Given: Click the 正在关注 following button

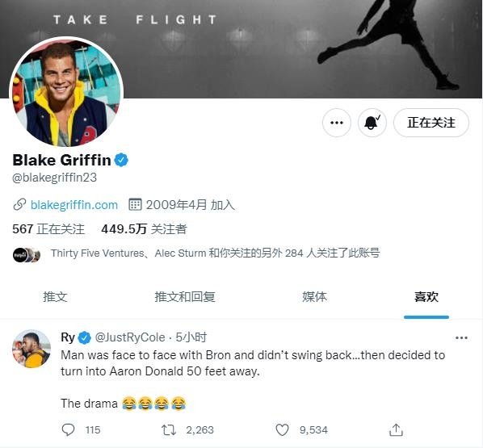Looking at the screenshot, I should tap(431, 123).
